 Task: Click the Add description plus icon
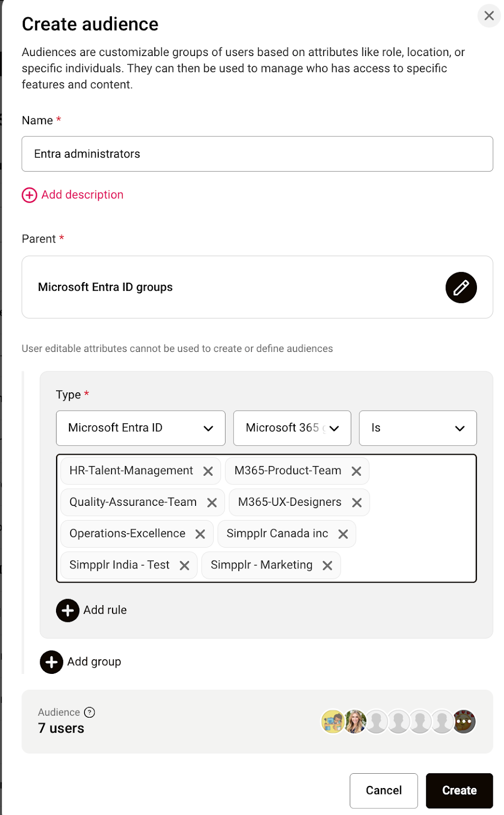30,195
